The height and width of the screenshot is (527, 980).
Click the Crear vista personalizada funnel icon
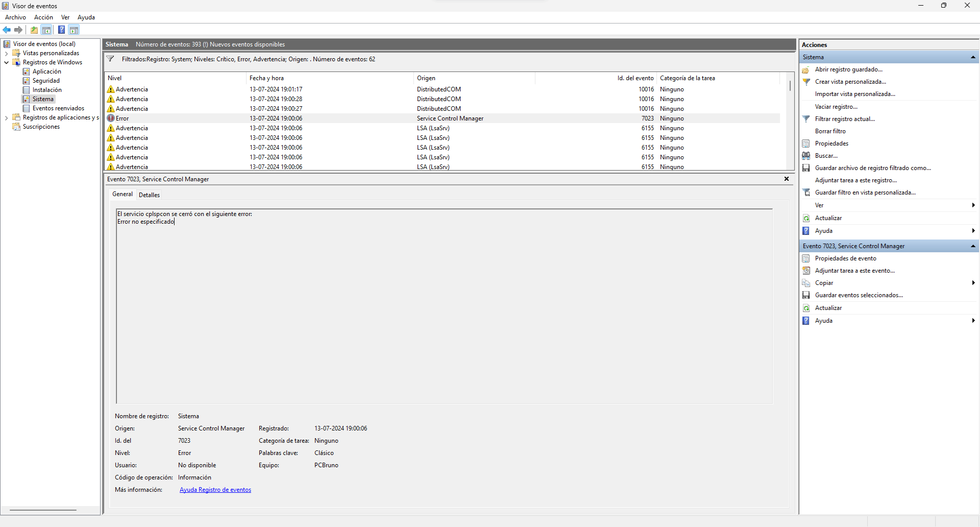[x=806, y=82]
